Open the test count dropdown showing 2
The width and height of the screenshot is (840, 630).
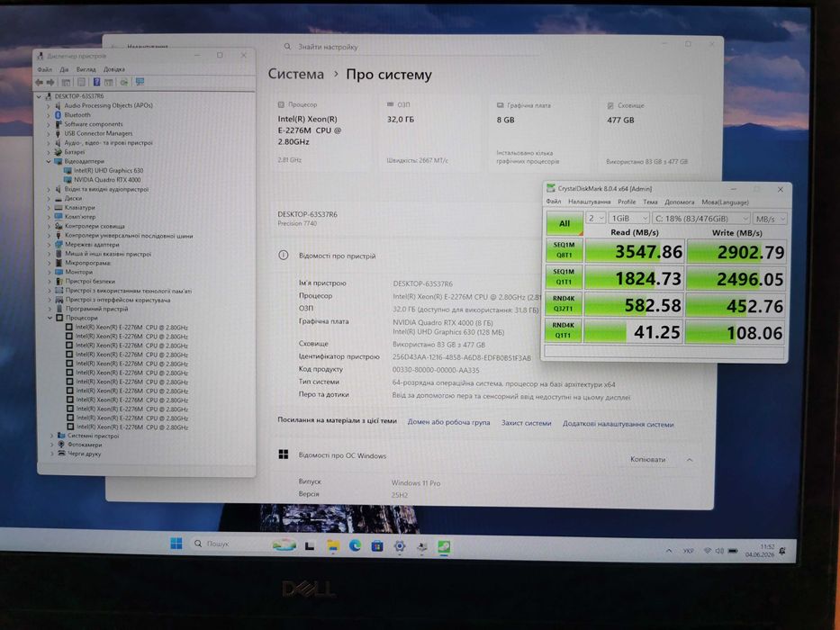point(596,218)
